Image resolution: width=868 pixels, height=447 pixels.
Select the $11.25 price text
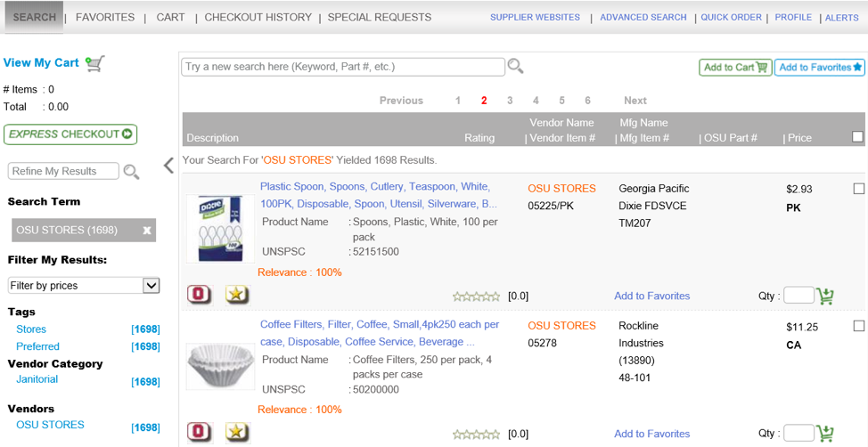tap(801, 327)
